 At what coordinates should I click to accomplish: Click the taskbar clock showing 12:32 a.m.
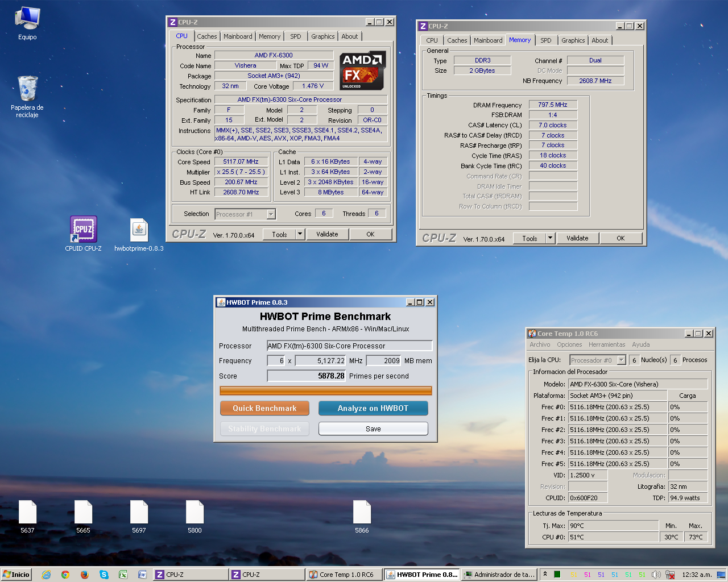(x=697, y=575)
